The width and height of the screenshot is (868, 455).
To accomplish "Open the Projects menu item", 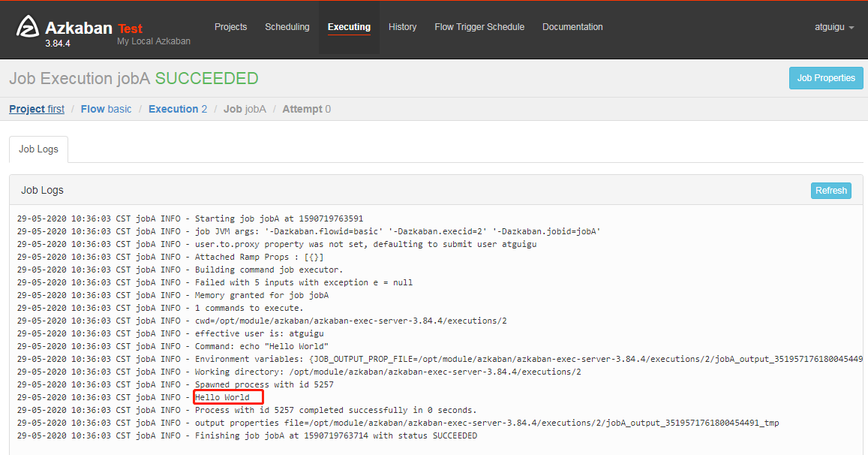I will click(x=231, y=26).
